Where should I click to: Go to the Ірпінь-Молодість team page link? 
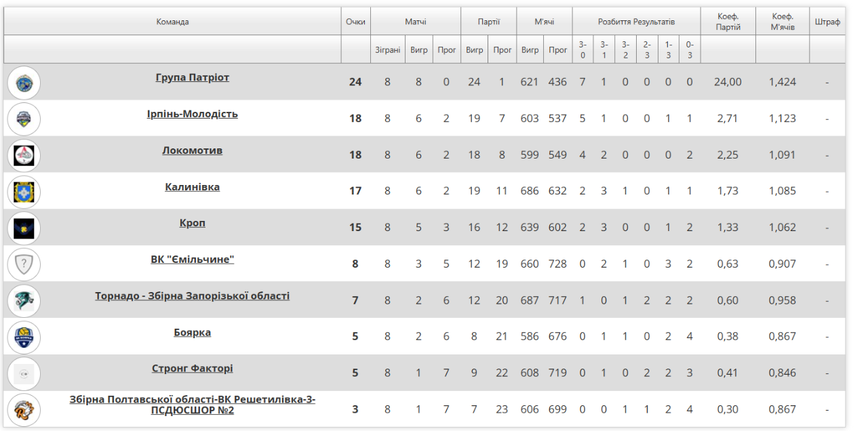192,114
